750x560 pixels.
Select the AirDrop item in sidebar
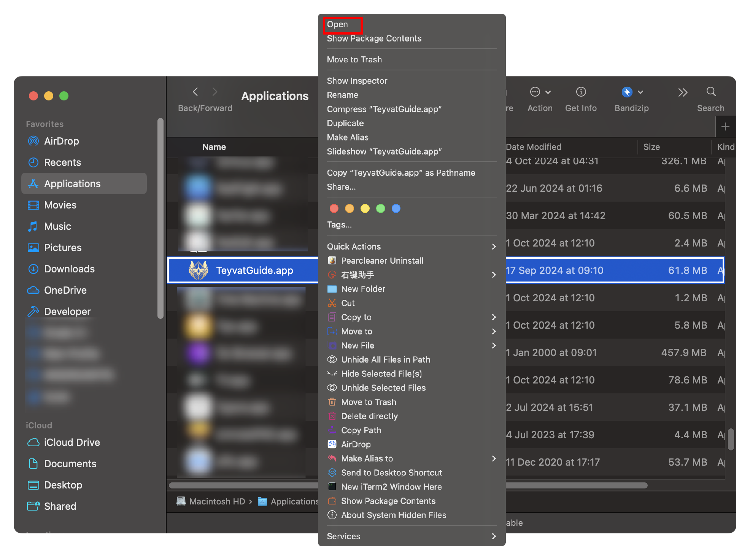[x=61, y=141]
